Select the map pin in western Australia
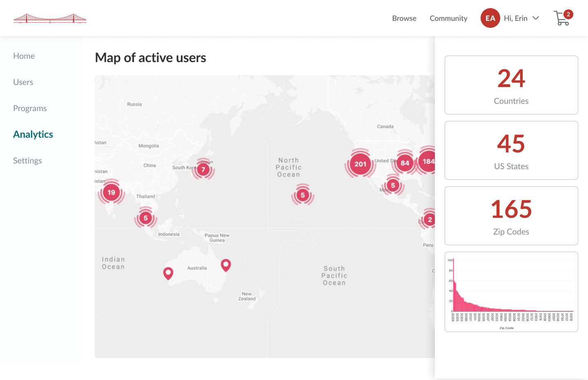The height and width of the screenshot is (380, 588). (168, 273)
